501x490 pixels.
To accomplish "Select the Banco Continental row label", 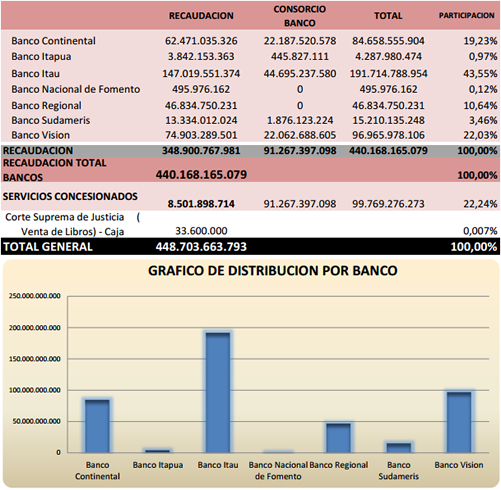I will 53,41.
